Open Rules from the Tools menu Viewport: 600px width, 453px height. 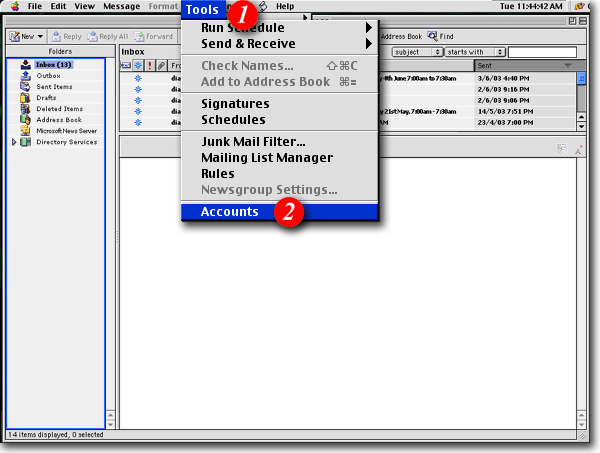click(217, 174)
